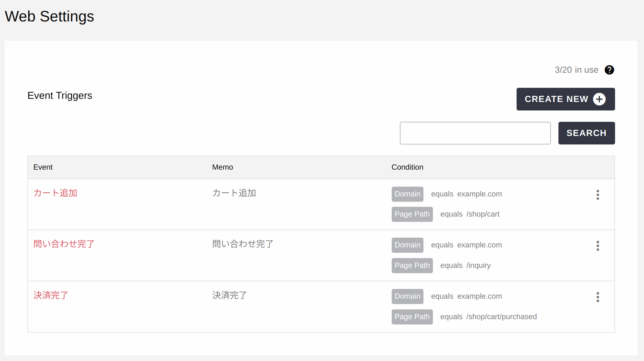The image size is (644, 361).
Task: Expand the three-dot options for 決済完了
Action: point(597,297)
